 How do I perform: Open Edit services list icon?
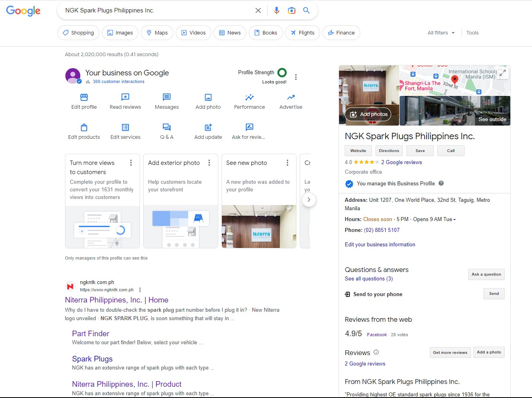[x=125, y=127]
